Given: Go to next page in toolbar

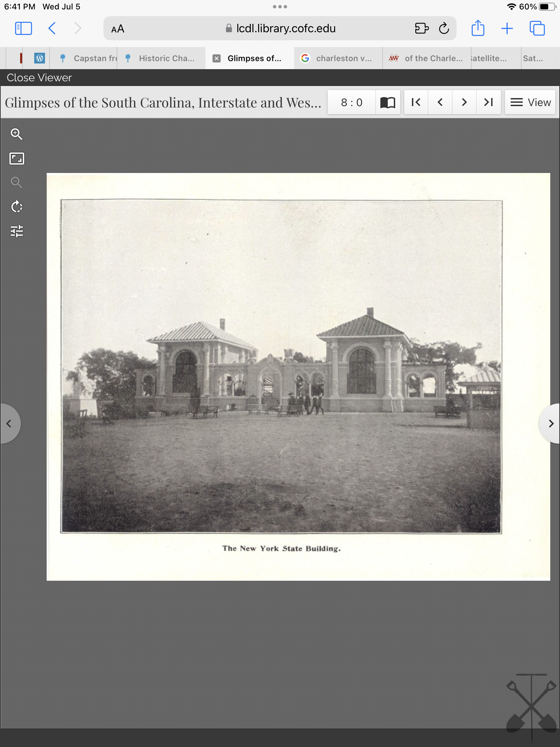Looking at the screenshot, I should [x=464, y=102].
